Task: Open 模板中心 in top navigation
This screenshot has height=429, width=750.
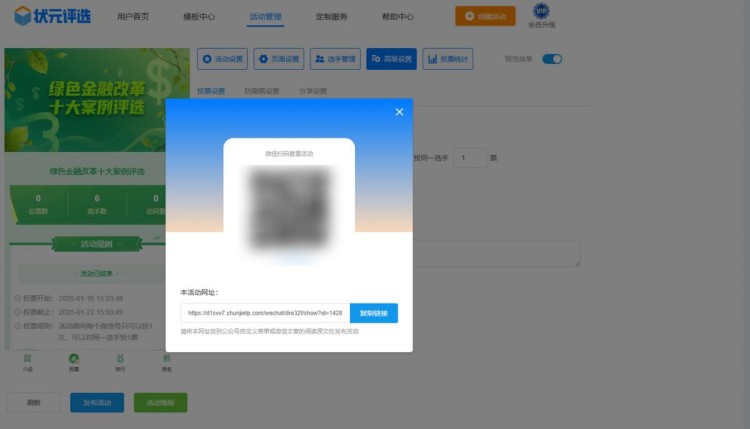Action: coord(199,17)
